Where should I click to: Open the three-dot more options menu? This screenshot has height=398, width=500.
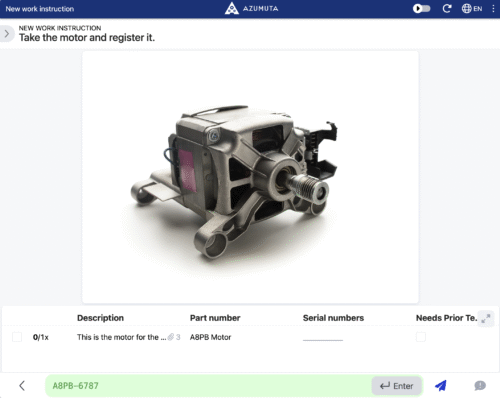[493, 9]
